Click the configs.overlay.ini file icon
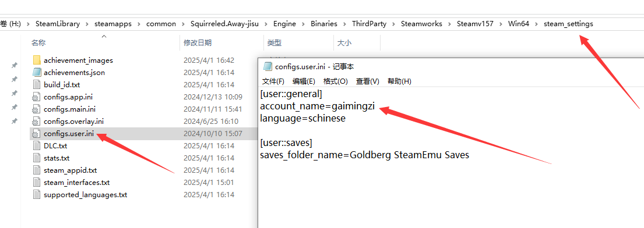This screenshot has width=644, height=228. (37, 122)
